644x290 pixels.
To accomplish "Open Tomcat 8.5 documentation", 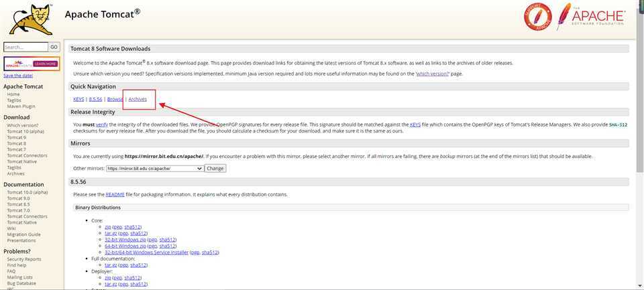I will pyautogui.click(x=18, y=204).
